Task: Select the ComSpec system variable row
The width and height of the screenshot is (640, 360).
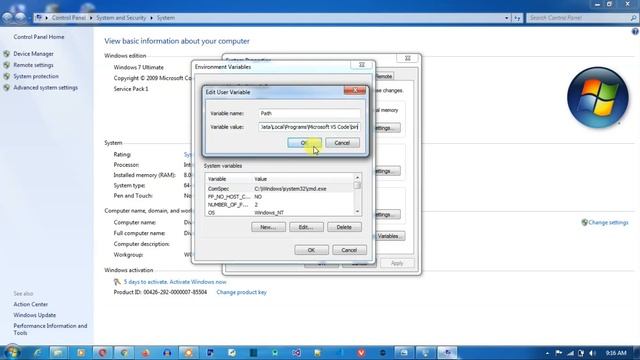Action: point(280,189)
